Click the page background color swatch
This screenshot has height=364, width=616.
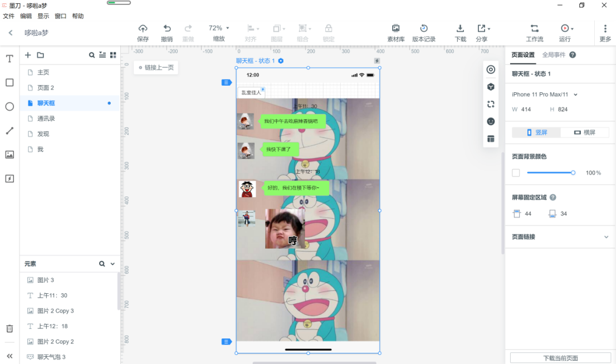(x=516, y=173)
